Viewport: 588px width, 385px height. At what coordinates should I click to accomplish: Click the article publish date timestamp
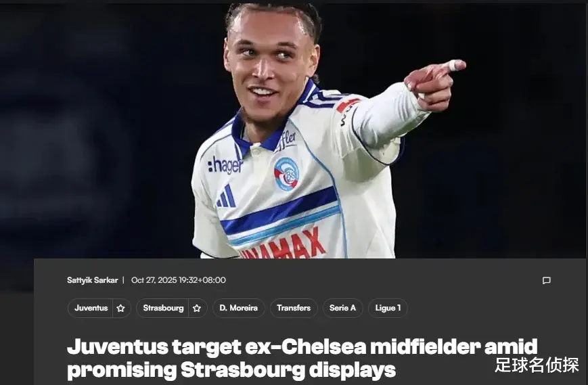click(x=179, y=280)
